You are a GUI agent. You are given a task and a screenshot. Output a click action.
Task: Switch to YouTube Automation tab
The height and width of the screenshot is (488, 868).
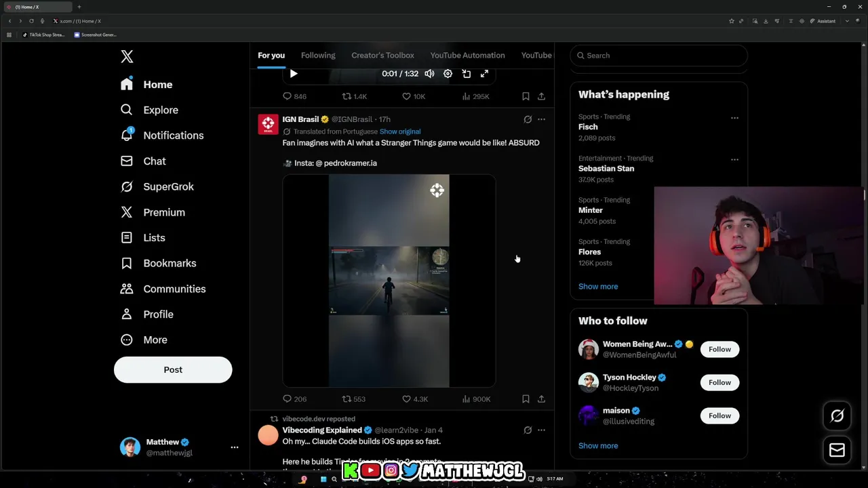pos(467,56)
